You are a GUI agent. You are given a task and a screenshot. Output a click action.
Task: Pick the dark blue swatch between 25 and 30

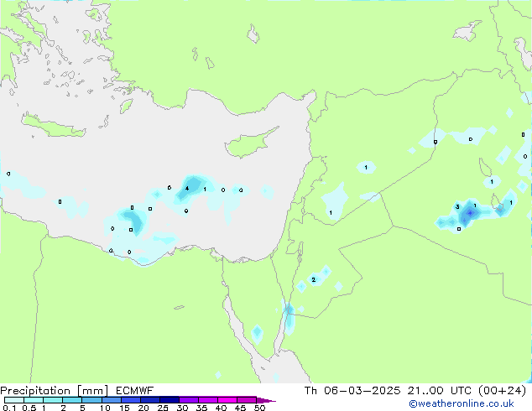pyautogui.click(x=170, y=400)
